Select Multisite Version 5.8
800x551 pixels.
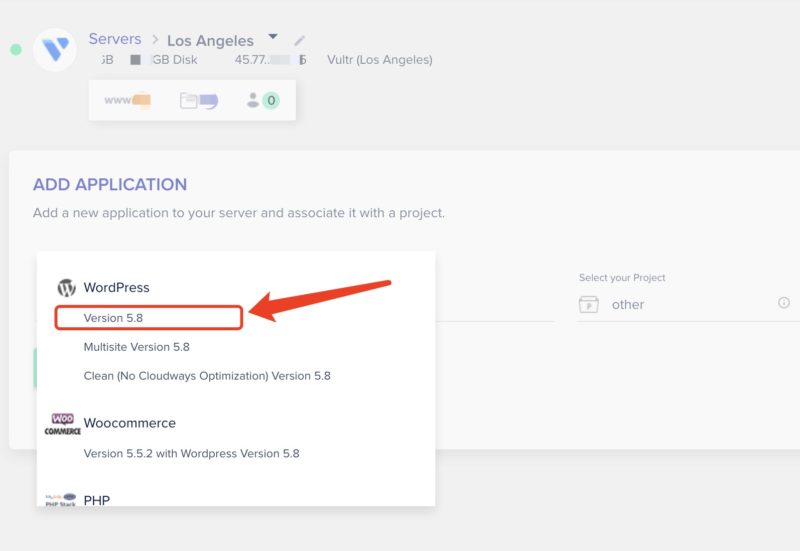[x=136, y=347]
